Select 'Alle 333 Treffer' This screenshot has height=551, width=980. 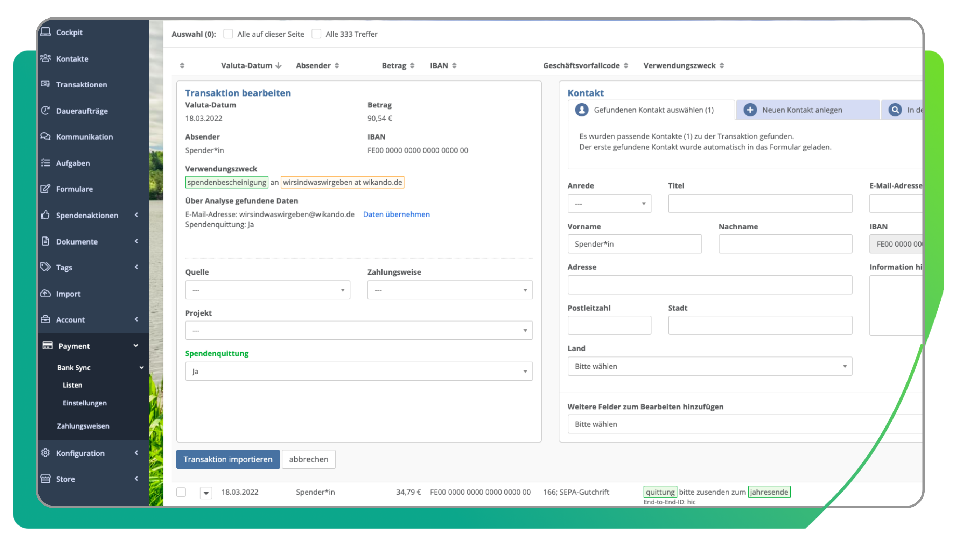pyautogui.click(x=316, y=34)
